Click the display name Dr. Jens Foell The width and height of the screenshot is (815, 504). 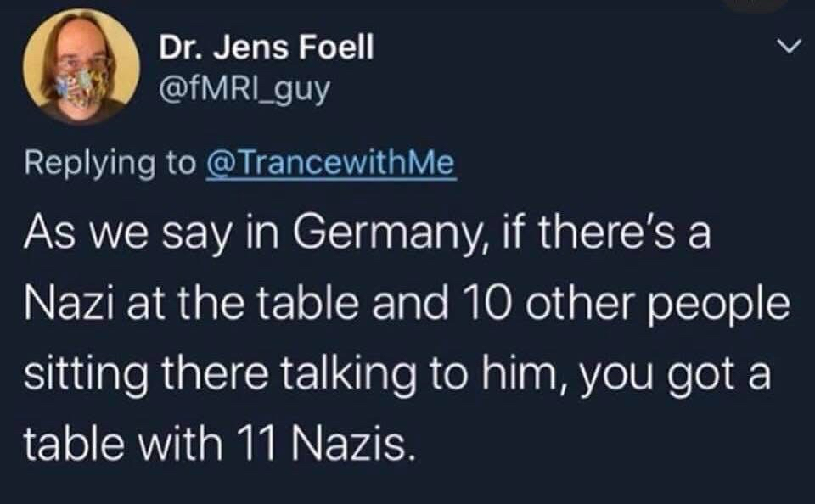tap(266, 48)
